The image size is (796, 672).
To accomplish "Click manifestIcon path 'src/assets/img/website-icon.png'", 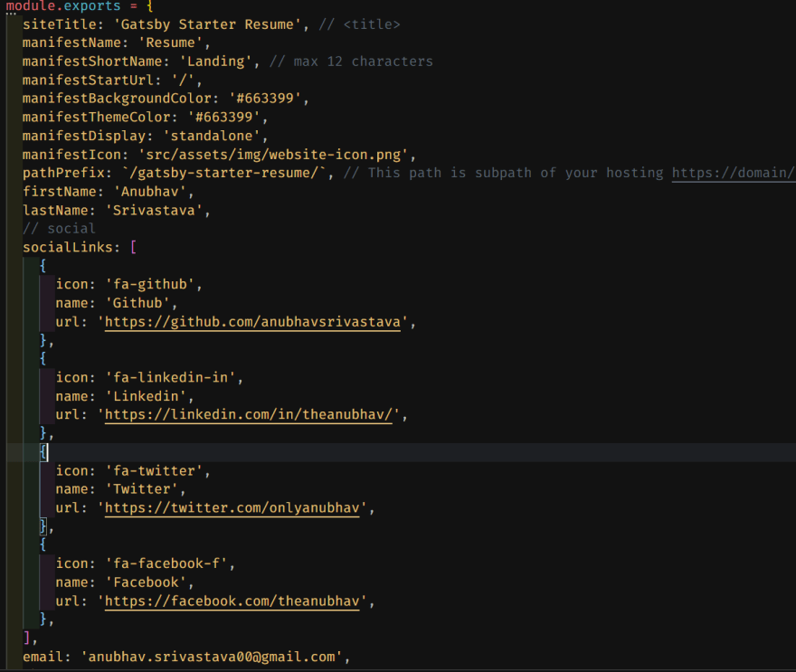I will pos(273,155).
